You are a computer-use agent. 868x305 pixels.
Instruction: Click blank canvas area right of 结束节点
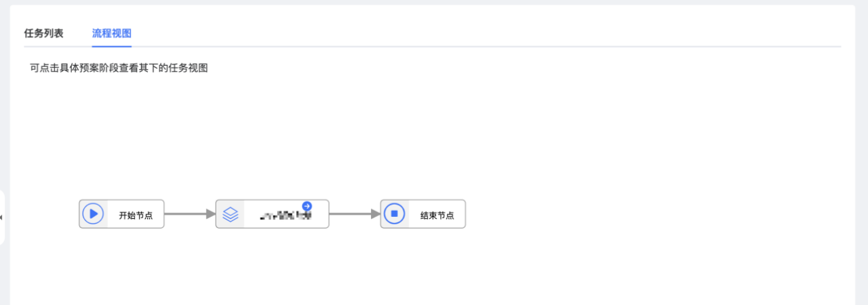[x=644, y=214]
